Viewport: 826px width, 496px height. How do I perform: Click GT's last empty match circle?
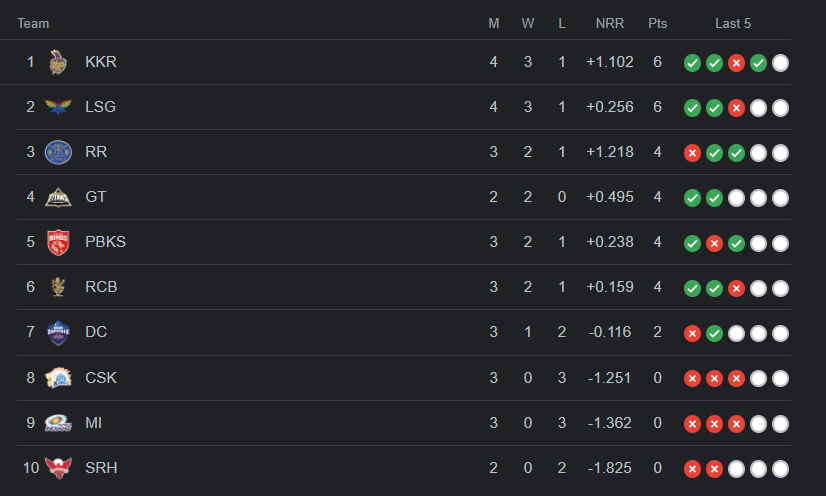(780, 198)
